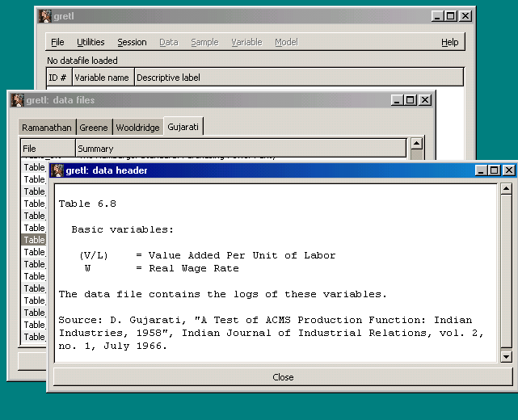Minimize the gretl data files window
This screenshot has width=518, height=420.
click(397, 100)
